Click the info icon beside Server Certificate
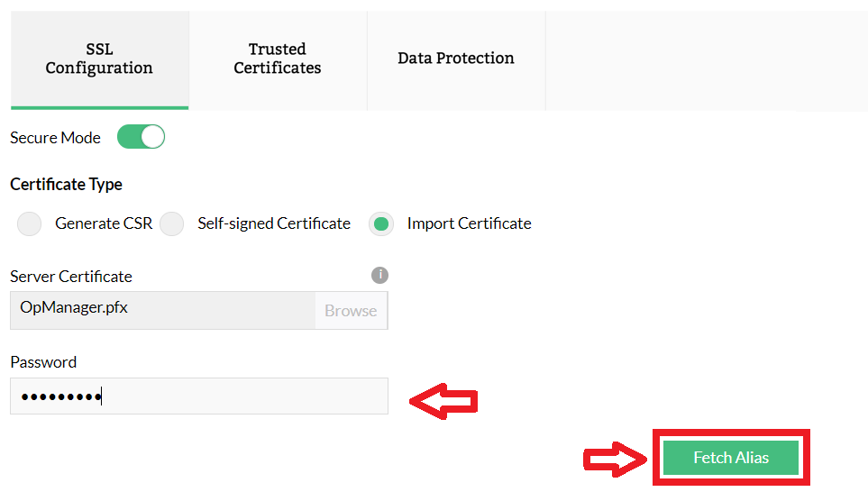 379,275
